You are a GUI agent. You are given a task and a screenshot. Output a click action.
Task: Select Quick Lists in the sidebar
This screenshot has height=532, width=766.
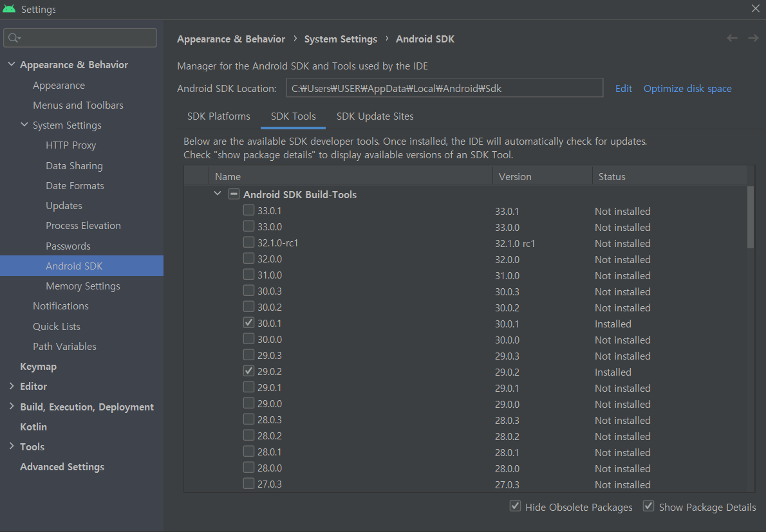click(56, 327)
